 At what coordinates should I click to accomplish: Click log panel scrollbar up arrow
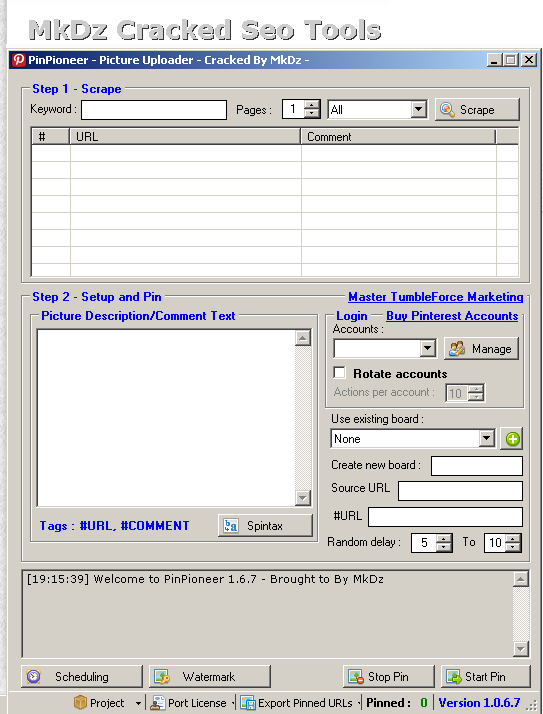click(x=521, y=579)
